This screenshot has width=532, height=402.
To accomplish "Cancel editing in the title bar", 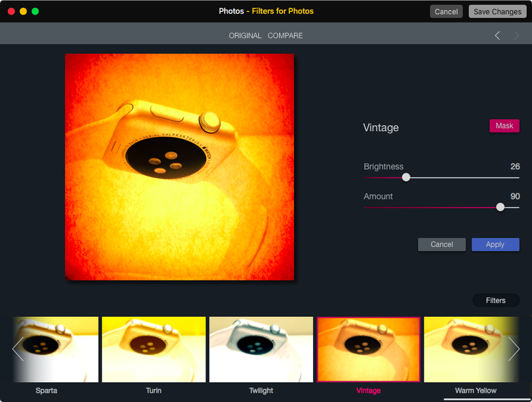I will [x=446, y=11].
